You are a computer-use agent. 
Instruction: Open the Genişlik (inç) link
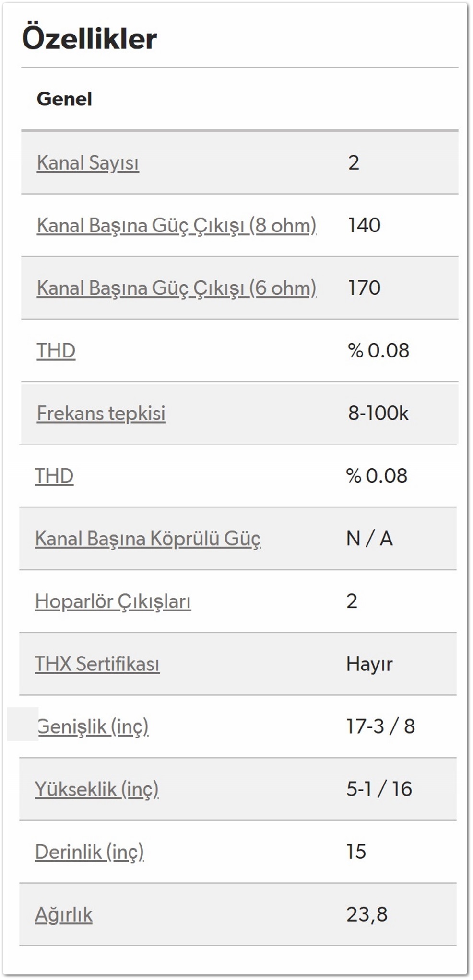click(93, 727)
